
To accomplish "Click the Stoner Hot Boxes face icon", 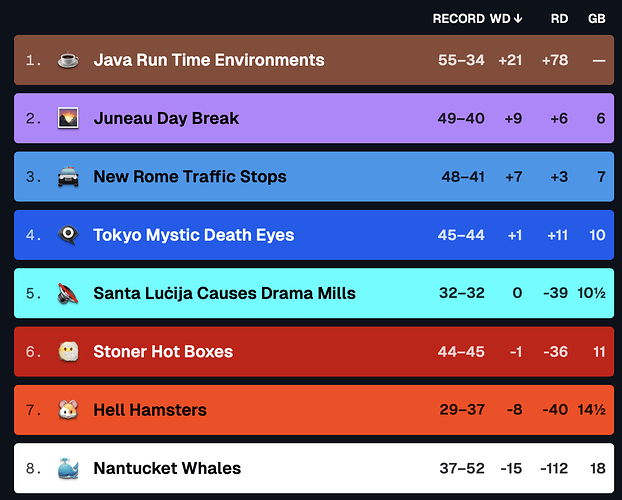I will [68, 351].
